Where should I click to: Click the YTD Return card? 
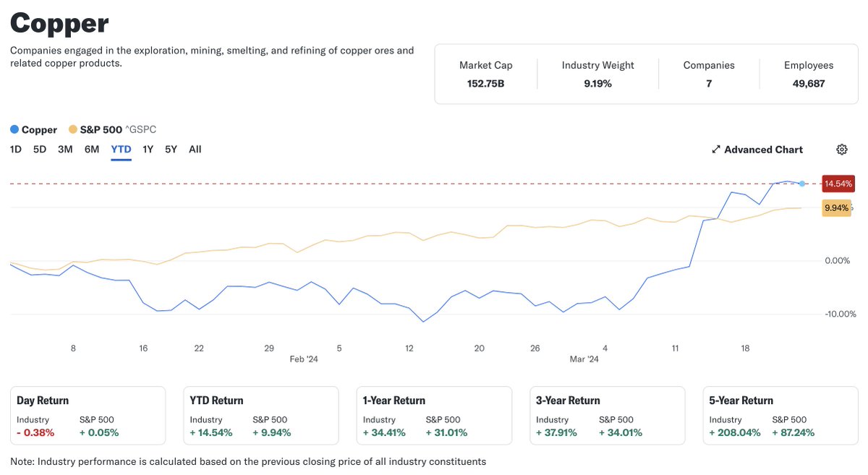pos(260,416)
